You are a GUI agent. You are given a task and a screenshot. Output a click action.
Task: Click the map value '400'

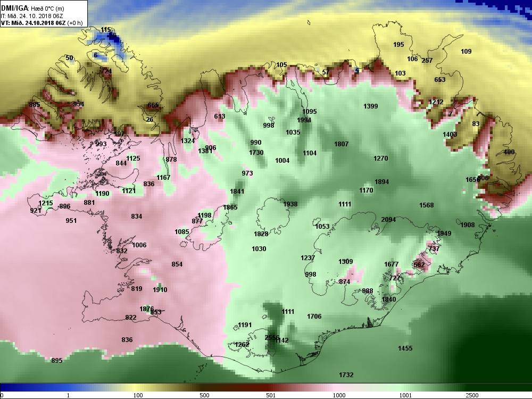click(509, 152)
